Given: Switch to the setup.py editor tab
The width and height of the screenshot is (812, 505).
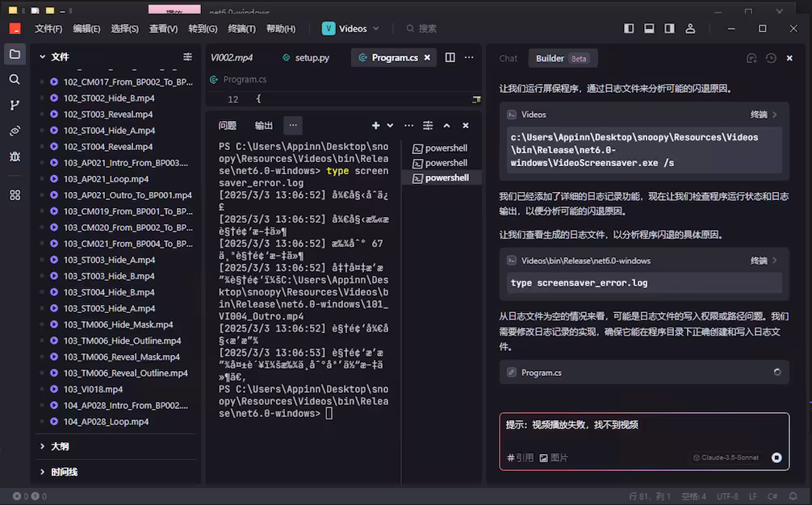Looking at the screenshot, I should 306,57.
